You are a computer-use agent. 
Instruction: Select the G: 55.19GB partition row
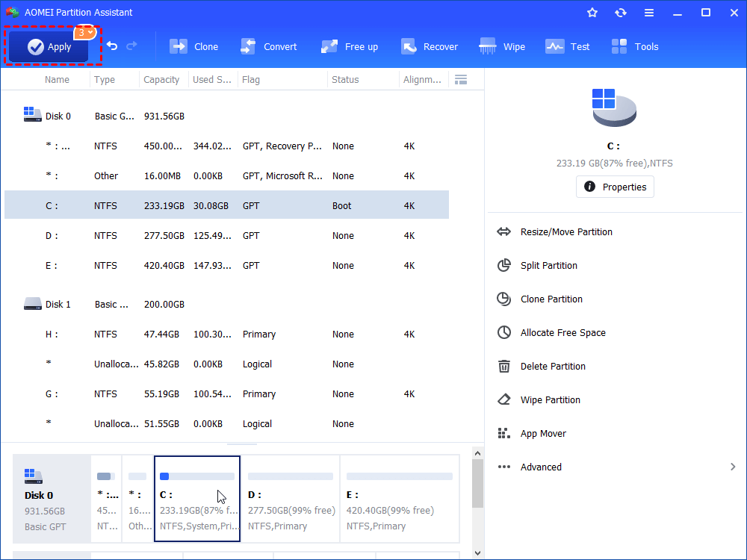pos(227,394)
